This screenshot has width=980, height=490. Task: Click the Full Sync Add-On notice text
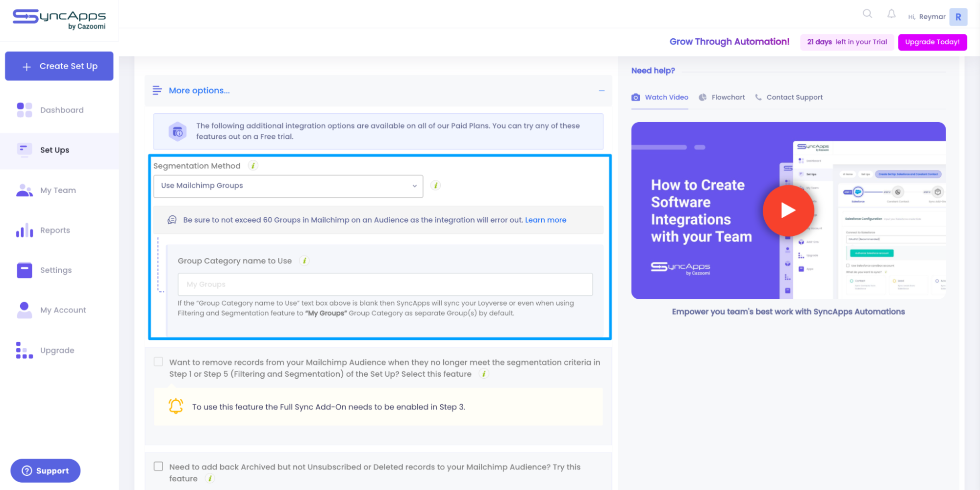coord(328,407)
